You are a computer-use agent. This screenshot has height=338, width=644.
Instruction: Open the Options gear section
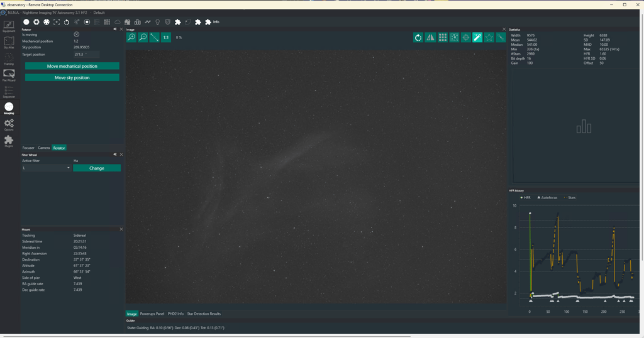(9, 124)
